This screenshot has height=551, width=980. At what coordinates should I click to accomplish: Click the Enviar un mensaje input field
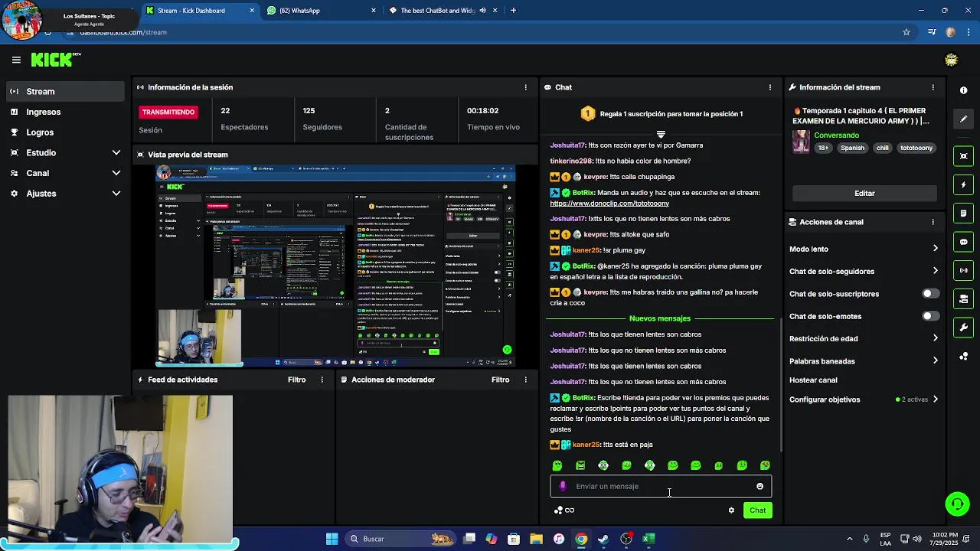[661, 486]
